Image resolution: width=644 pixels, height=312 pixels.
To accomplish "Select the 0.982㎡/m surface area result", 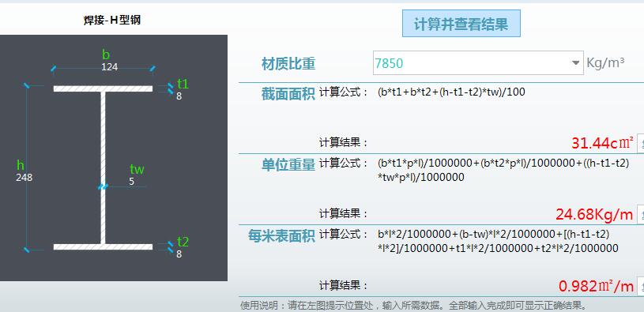I will pyautogui.click(x=596, y=286).
